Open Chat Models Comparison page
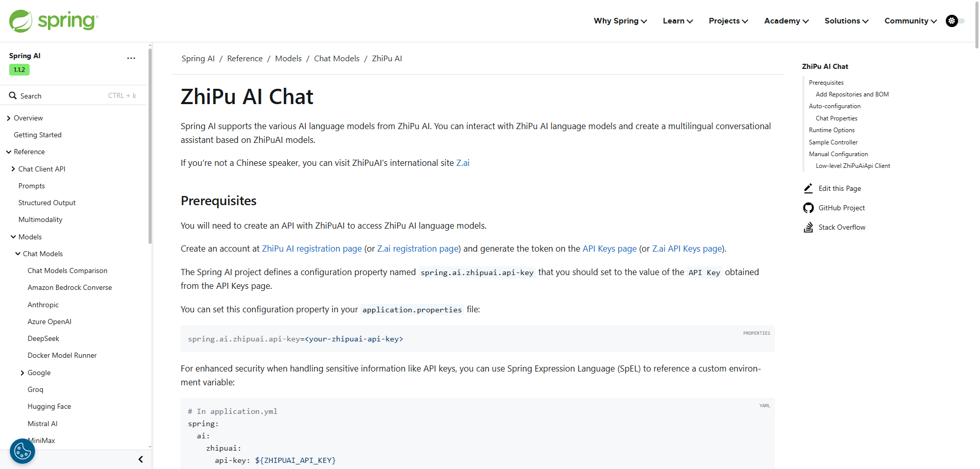 click(67, 270)
